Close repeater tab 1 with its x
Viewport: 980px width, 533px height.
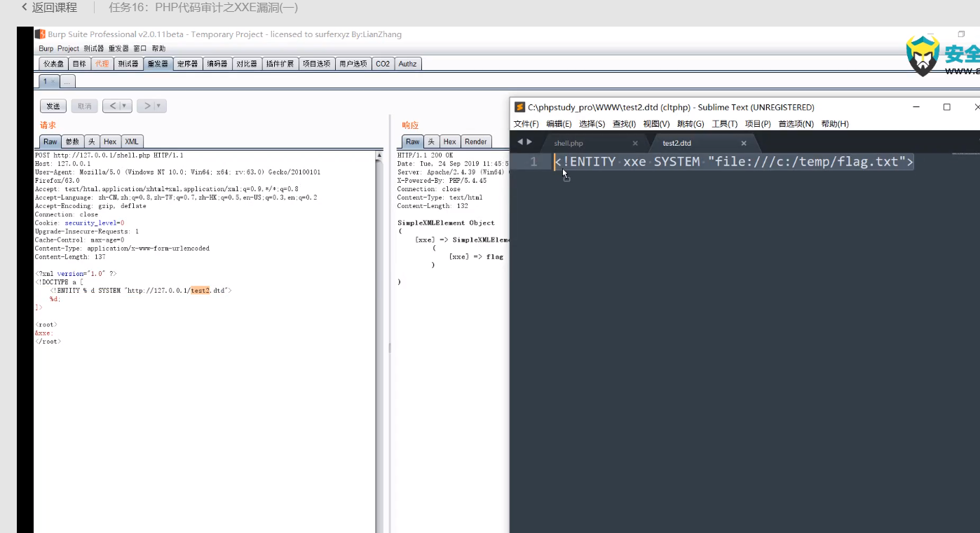(53, 82)
